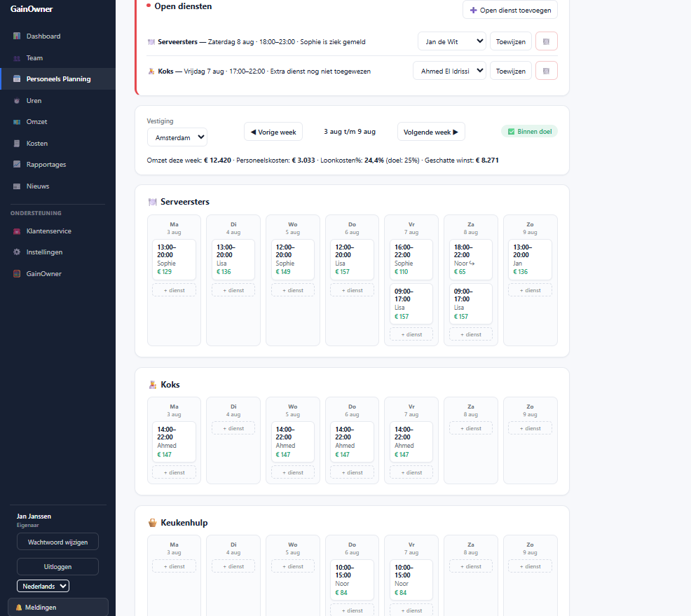Open Noor's Thursday 10:00–15:00 Keukenhulp shift
691x616 pixels.
coord(352,580)
